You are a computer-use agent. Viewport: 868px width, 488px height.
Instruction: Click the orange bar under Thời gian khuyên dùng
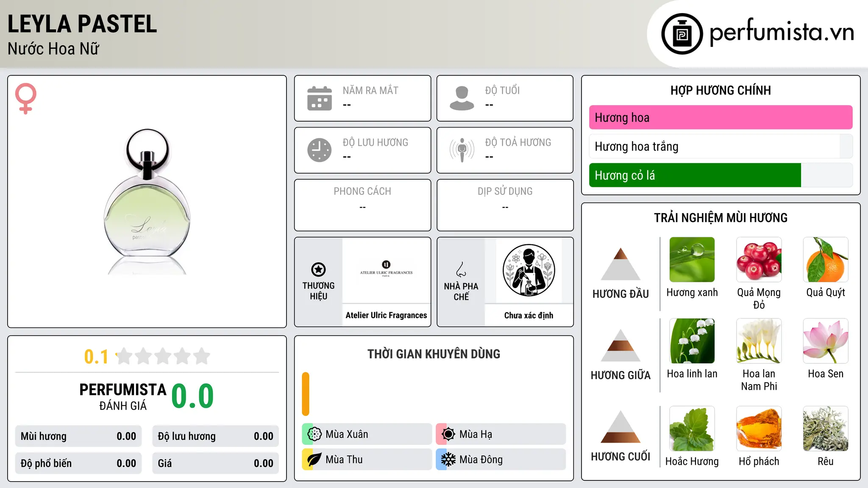pos(306,394)
